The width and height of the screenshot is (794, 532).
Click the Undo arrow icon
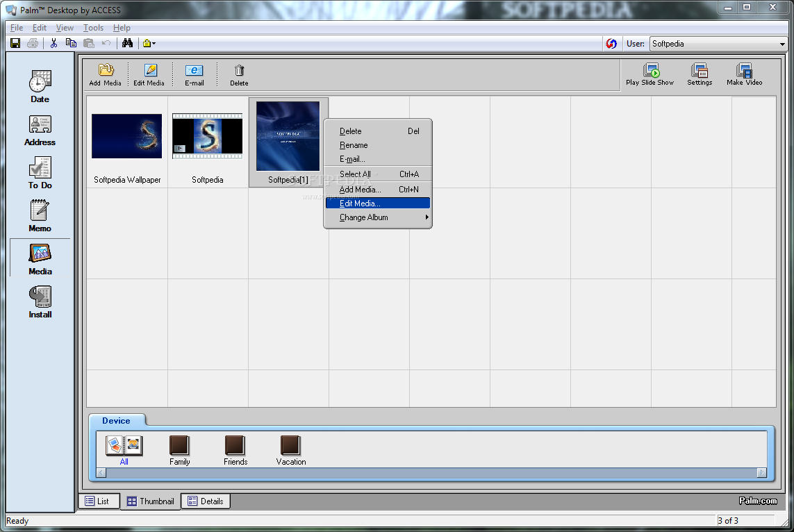point(106,44)
